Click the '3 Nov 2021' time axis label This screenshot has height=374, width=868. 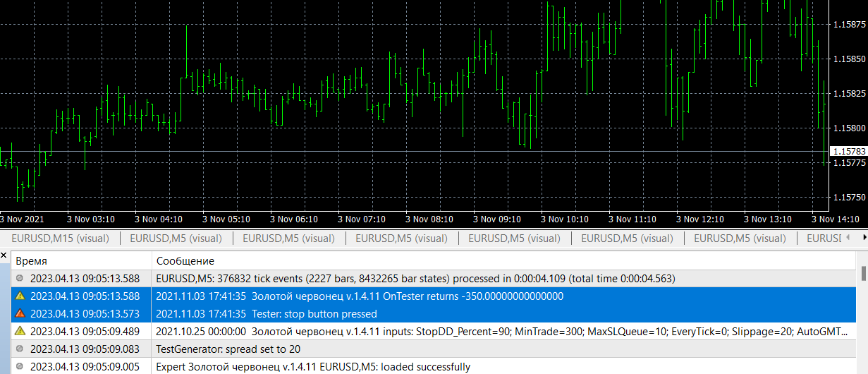(x=22, y=219)
